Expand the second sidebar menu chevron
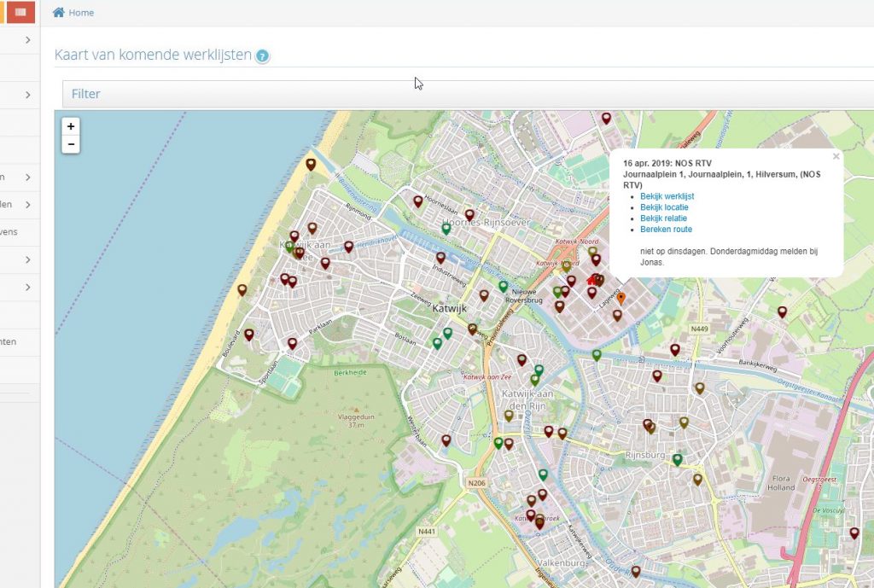 (x=27, y=95)
